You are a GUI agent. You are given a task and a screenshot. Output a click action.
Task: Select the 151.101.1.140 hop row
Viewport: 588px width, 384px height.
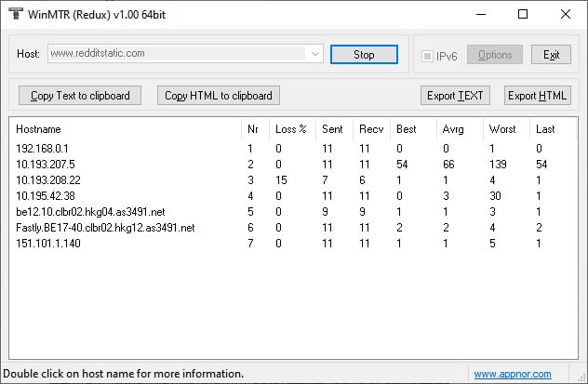pos(47,243)
